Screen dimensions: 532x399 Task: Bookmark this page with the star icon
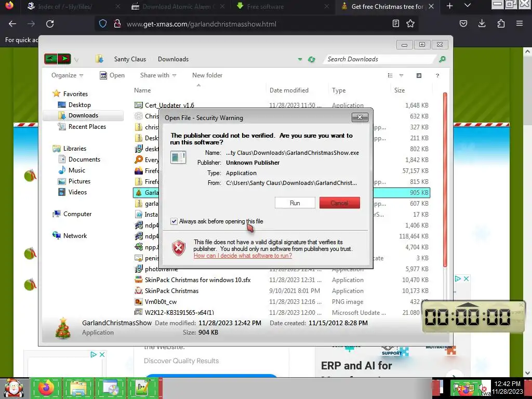[410, 23]
